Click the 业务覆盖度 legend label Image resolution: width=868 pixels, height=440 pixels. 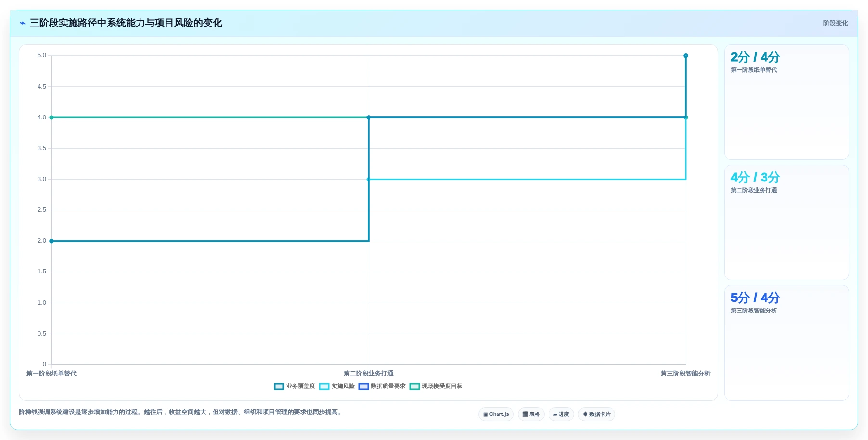tap(301, 387)
